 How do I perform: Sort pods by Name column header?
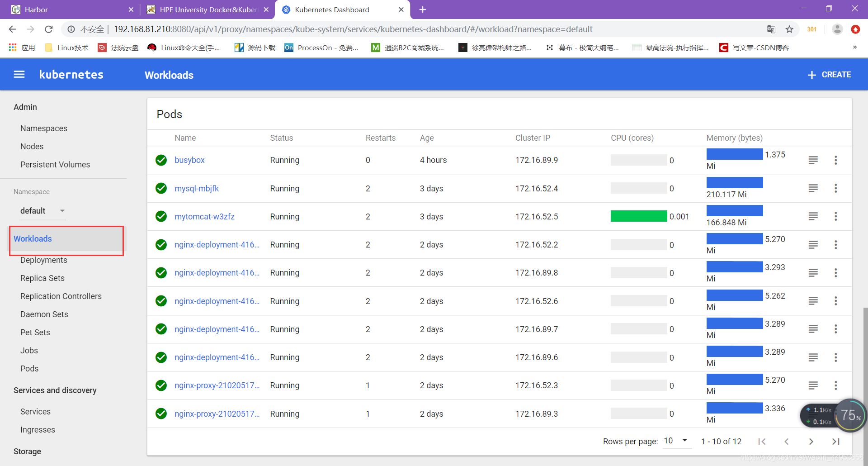[x=185, y=138]
